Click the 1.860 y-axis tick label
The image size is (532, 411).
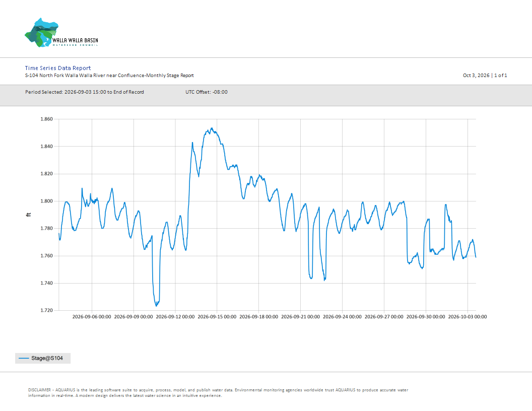[46, 119]
